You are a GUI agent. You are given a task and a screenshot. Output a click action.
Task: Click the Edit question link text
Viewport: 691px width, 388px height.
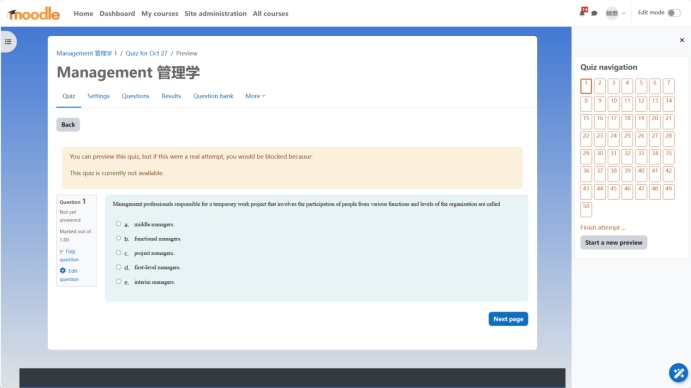[x=71, y=275]
